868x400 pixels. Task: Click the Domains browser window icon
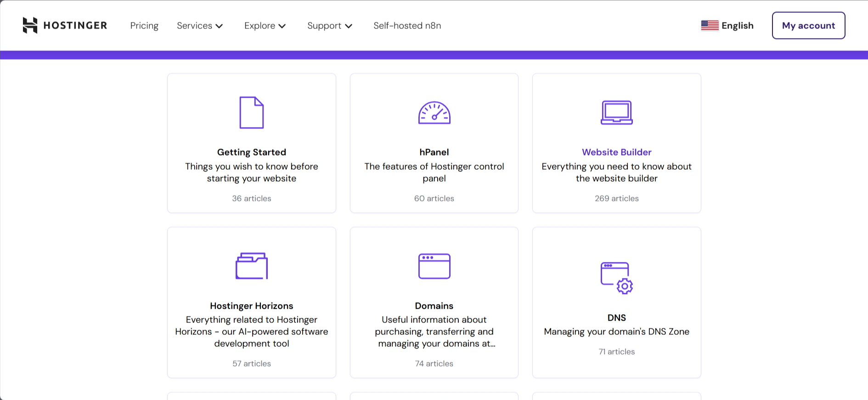434,266
